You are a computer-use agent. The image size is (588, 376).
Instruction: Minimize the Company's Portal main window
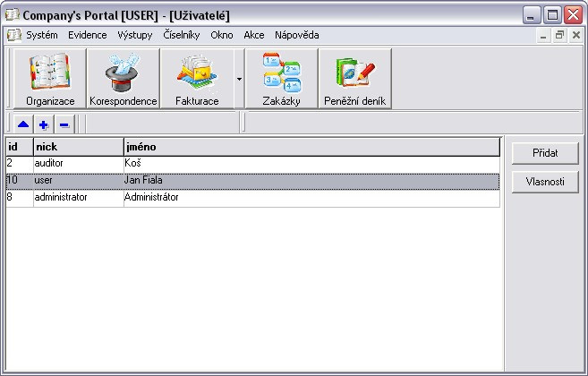point(532,15)
